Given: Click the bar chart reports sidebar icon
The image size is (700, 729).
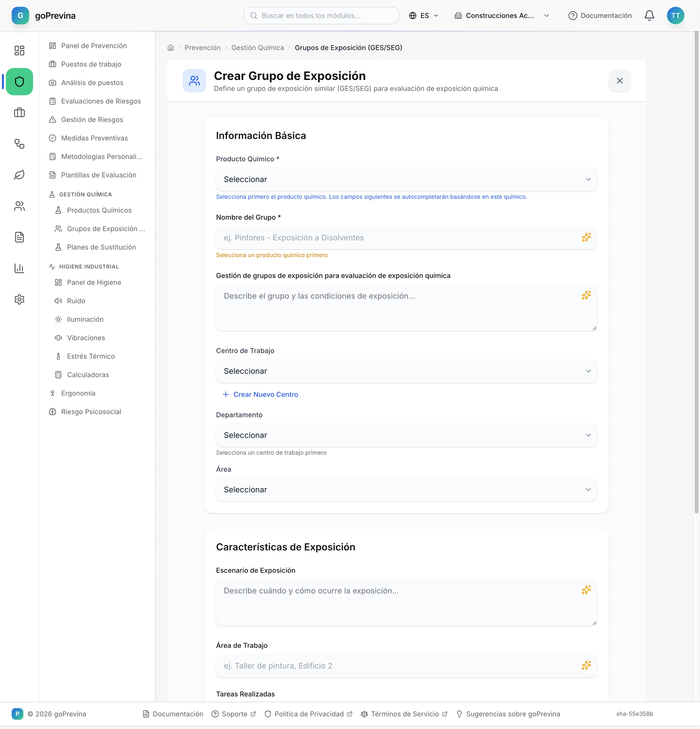Looking at the screenshot, I should tap(19, 268).
